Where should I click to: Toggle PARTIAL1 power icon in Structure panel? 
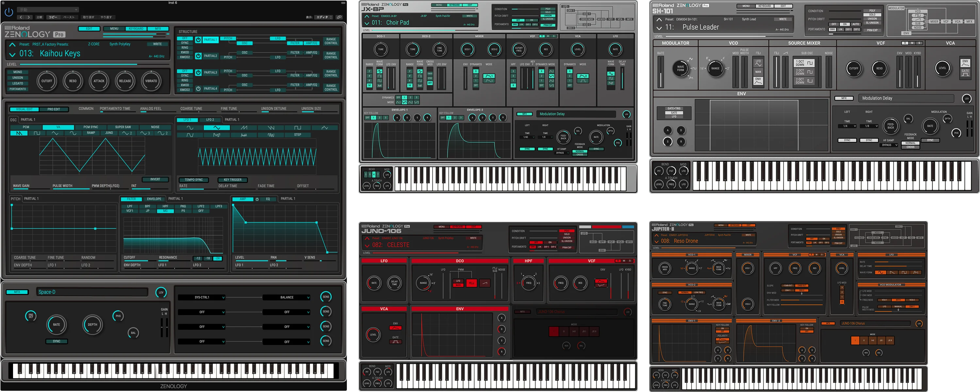point(198,40)
